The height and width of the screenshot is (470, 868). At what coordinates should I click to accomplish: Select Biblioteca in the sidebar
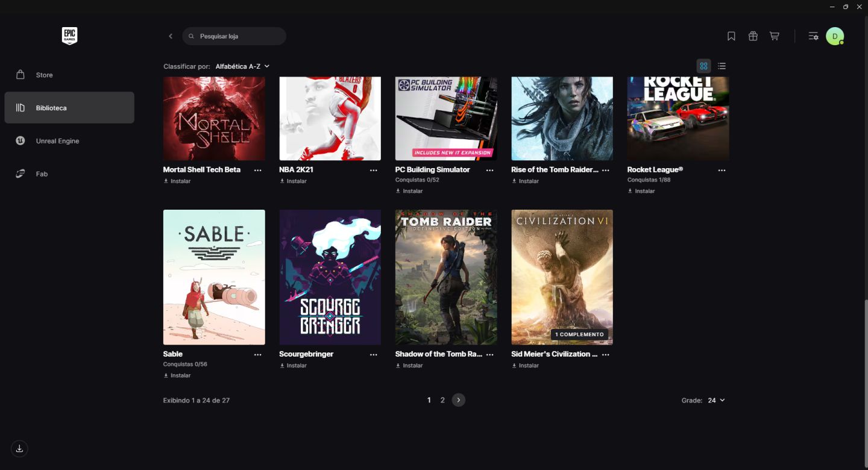[69, 108]
